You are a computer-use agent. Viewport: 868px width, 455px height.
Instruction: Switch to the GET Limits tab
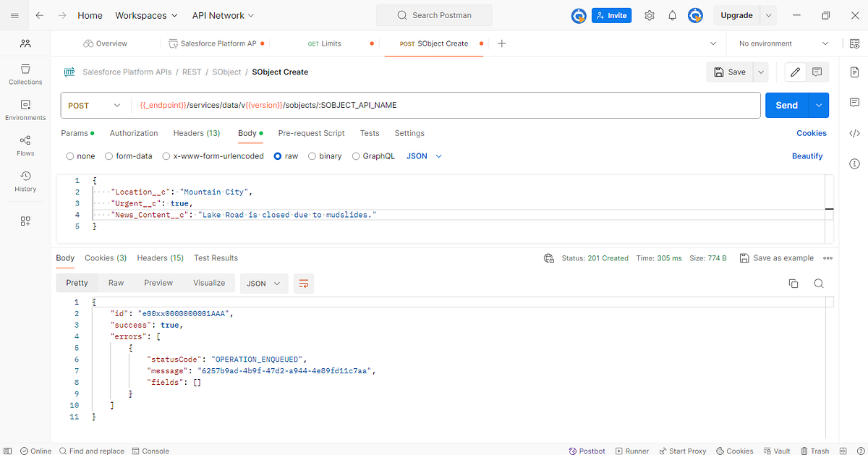pyautogui.click(x=325, y=43)
